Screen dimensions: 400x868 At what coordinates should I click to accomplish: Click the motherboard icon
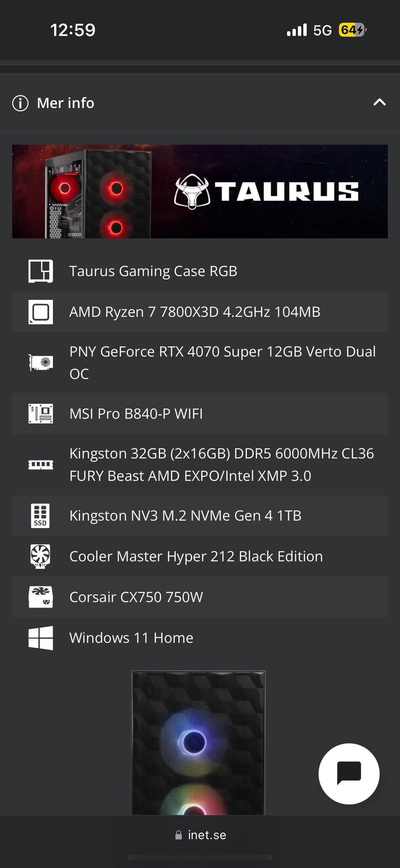click(40, 414)
